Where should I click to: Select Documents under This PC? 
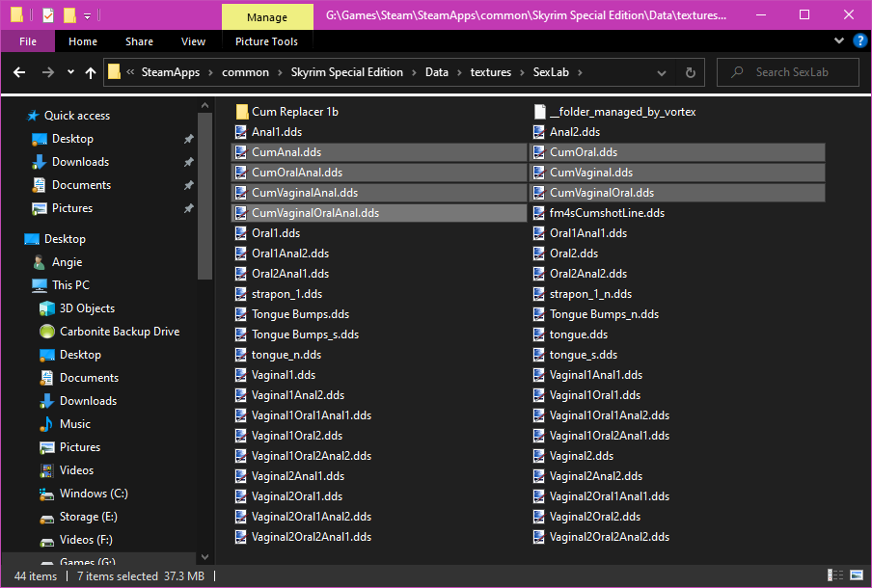click(x=89, y=378)
